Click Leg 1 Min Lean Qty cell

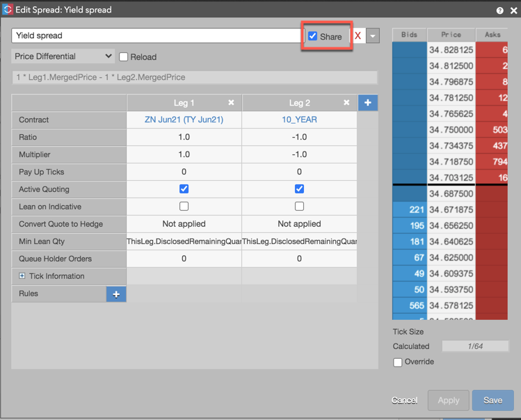click(x=184, y=241)
